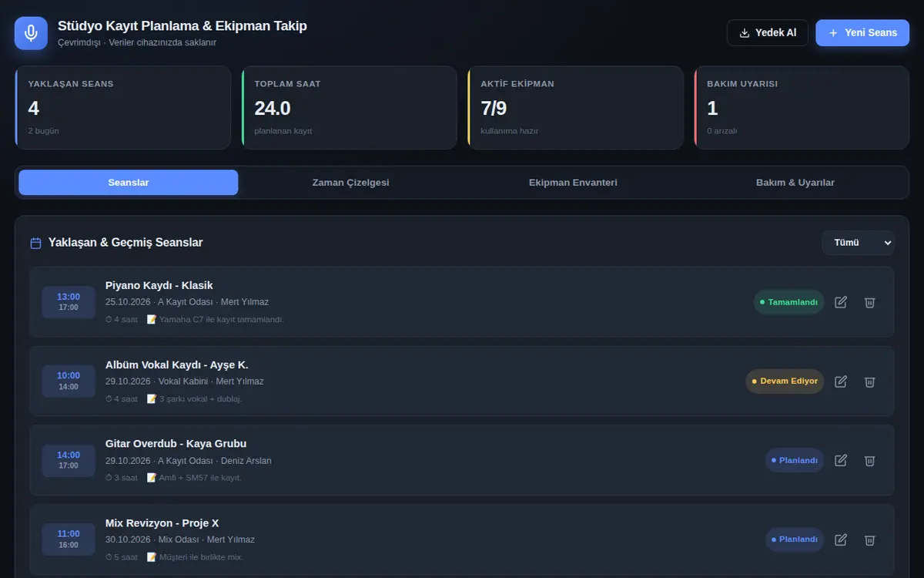Delete the Mix Revizyon - Proje X session

(869, 539)
